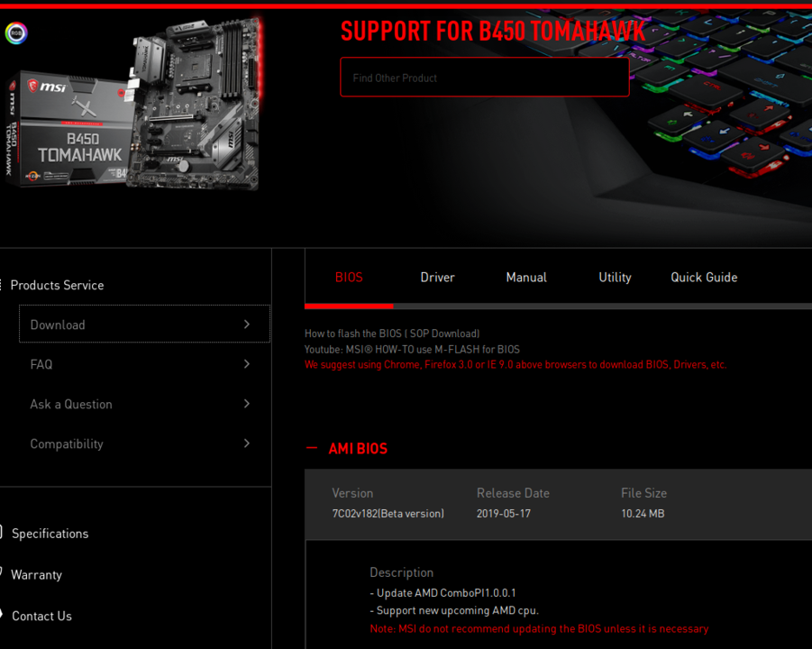Open the B450 Tomahawk motherboard product image

(x=134, y=104)
